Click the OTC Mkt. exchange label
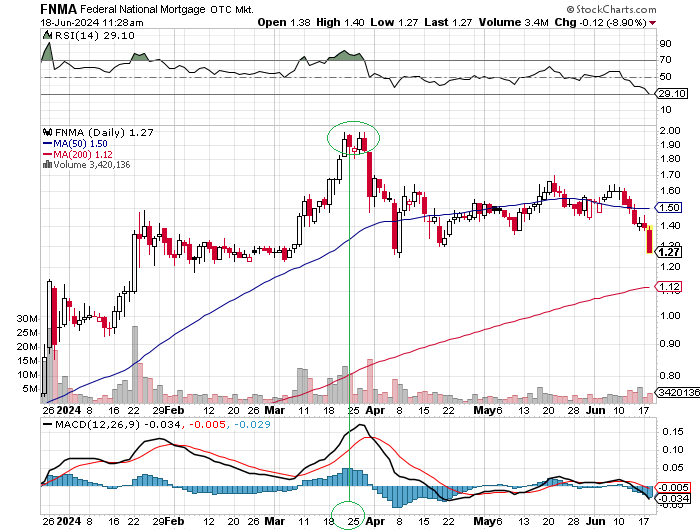 232,9
